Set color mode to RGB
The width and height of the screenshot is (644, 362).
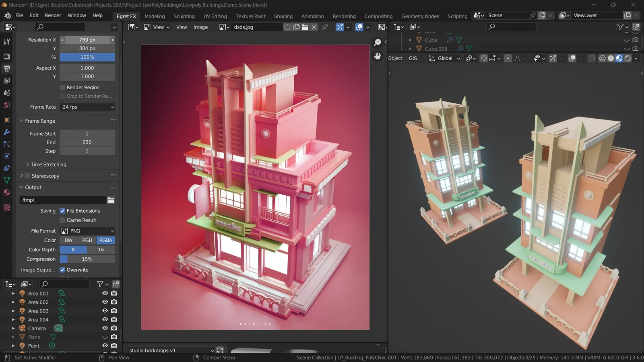tap(87, 240)
